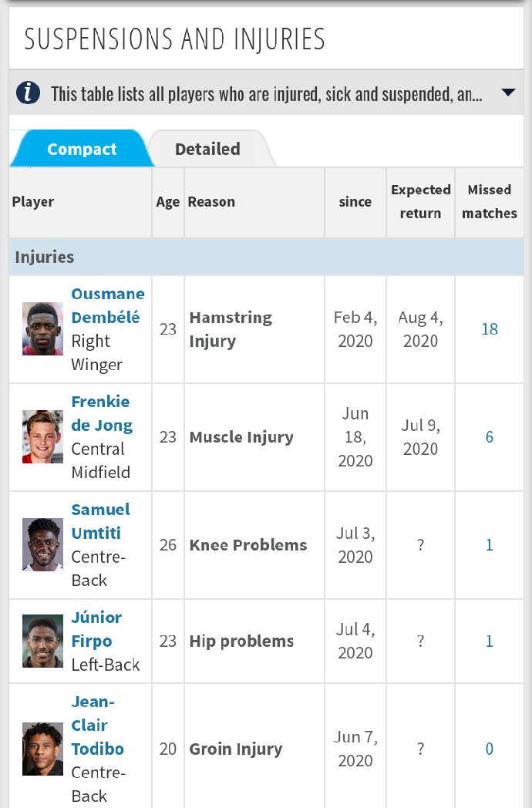Switch to the Compact tab
Screen dimensions: 532x808
click(82, 149)
